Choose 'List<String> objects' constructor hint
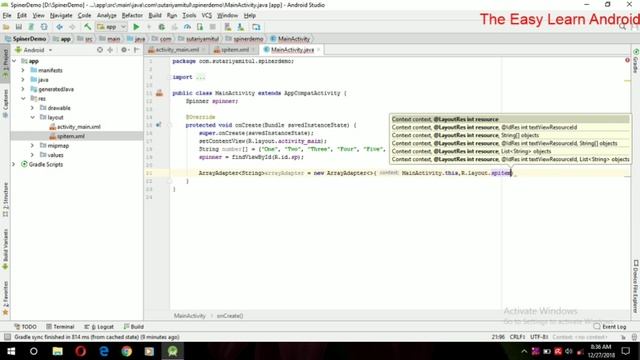The width and height of the screenshot is (640, 360). point(471,151)
